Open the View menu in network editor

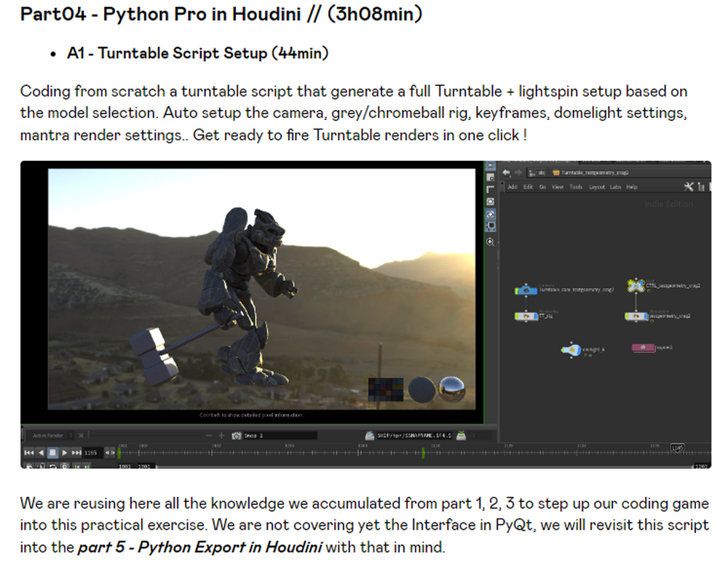tap(558, 187)
